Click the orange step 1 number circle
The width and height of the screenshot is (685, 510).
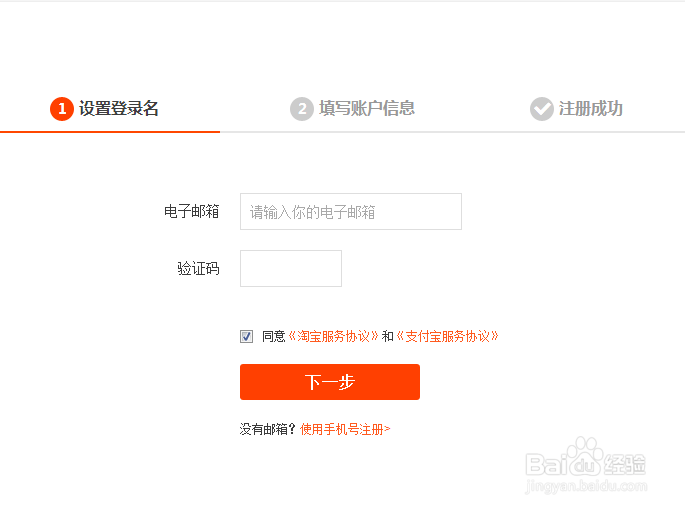tap(62, 109)
